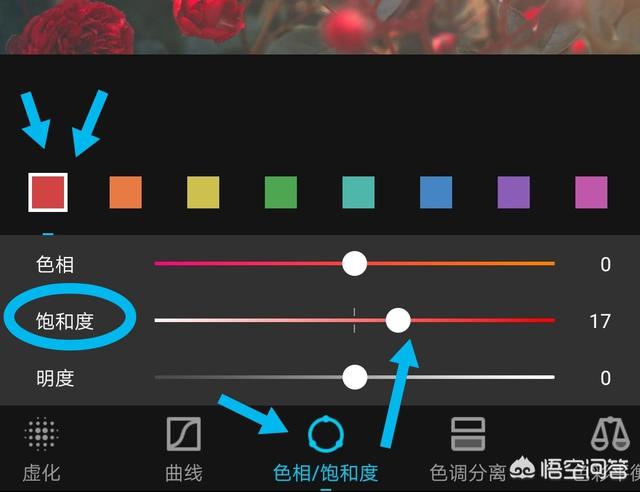This screenshot has height=492, width=640.
Task: Open the balance scales tool icon
Action: 610,434
